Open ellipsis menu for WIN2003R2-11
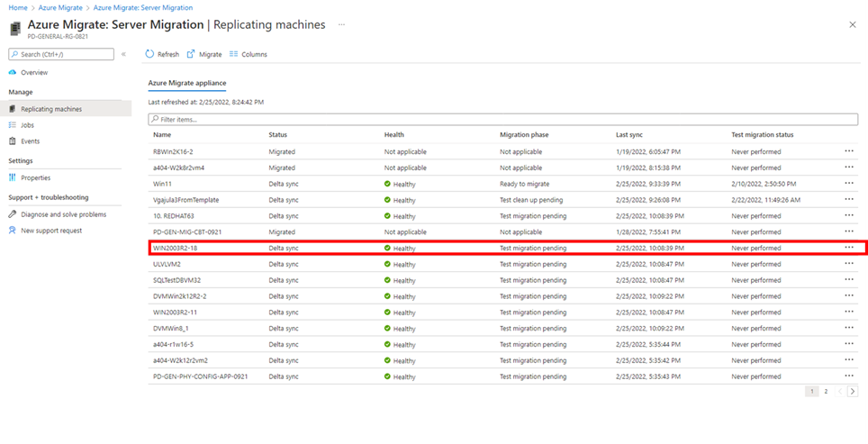The height and width of the screenshot is (444, 868). [849, 312]
